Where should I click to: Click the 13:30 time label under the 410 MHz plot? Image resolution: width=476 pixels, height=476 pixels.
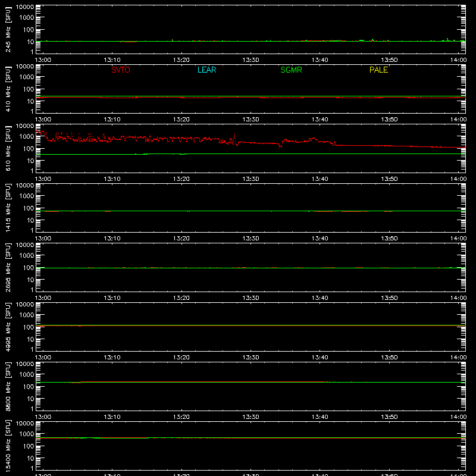coord(250,120)
